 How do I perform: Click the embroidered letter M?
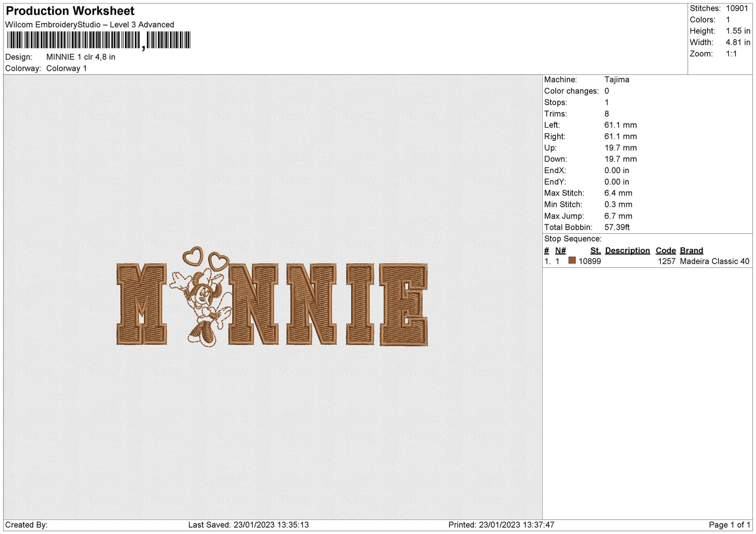pyautogui.click(x=141, y=304)
